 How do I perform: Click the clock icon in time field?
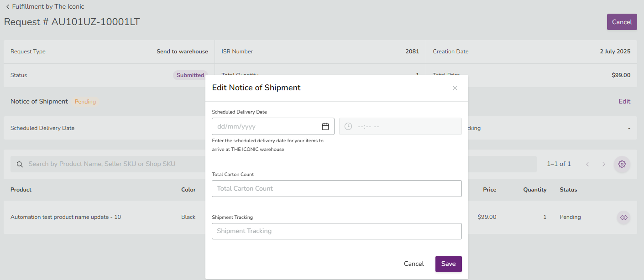348,126
